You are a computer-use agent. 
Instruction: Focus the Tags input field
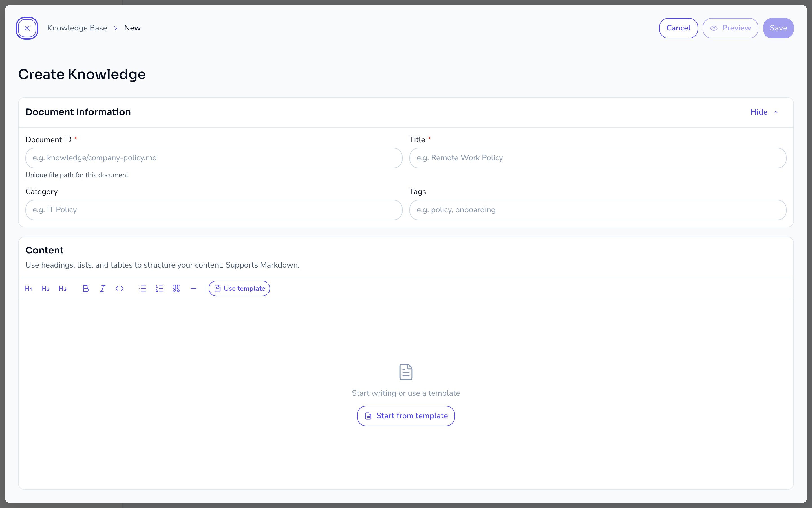598,210
